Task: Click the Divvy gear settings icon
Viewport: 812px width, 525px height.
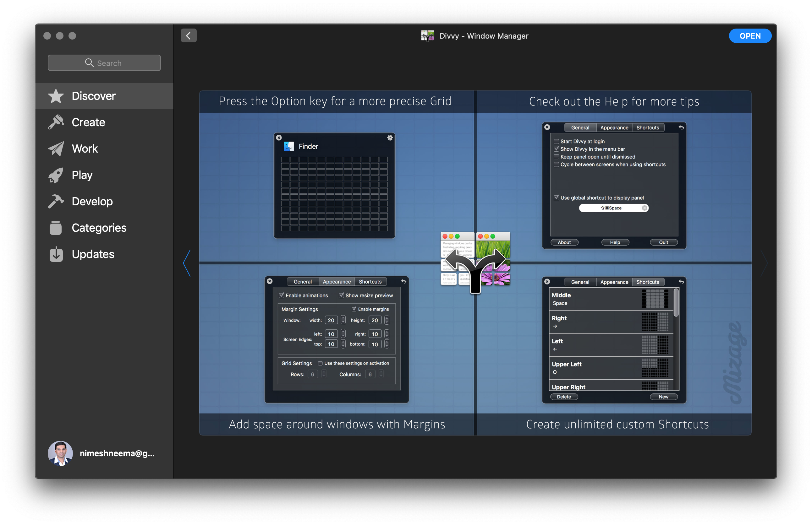Action: click(x=389, y=138)
